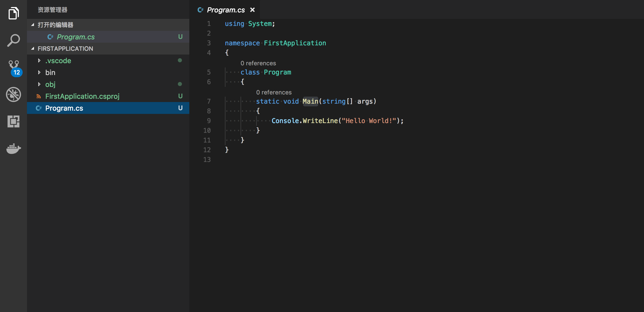Screen dimensions: 644x312
Task: Click the 'namespace' keyword on line 3
Action: (x=242, y=43)
